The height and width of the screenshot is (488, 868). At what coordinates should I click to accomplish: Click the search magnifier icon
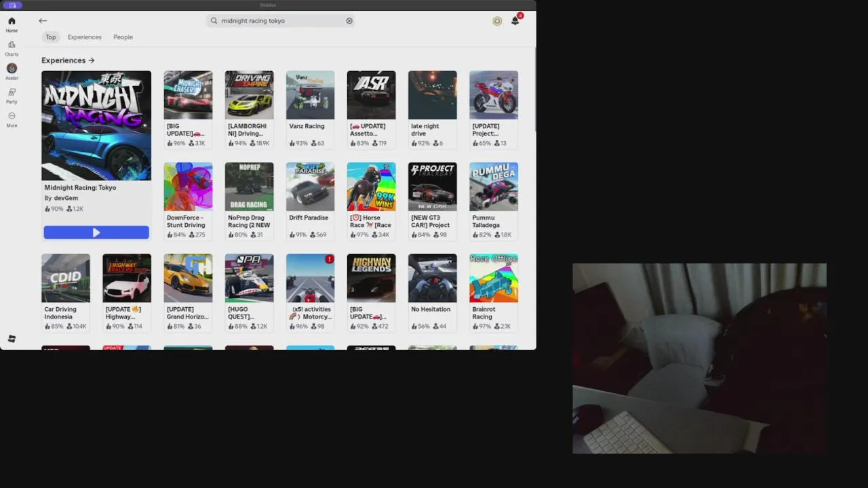214,21
